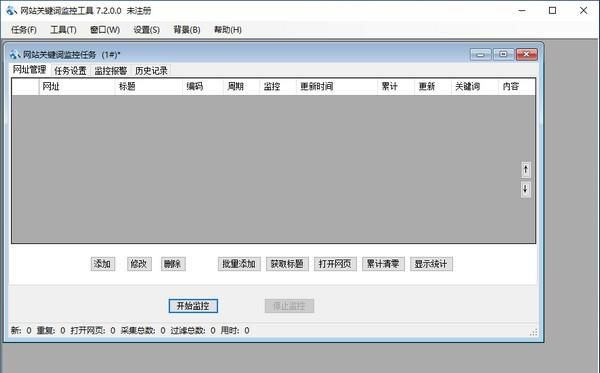Switch to the 任务设置 tab

70,71
